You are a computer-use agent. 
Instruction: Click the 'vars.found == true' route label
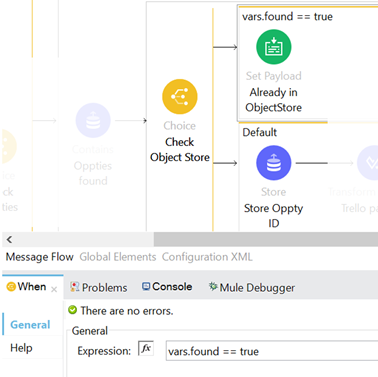[287, 17]
